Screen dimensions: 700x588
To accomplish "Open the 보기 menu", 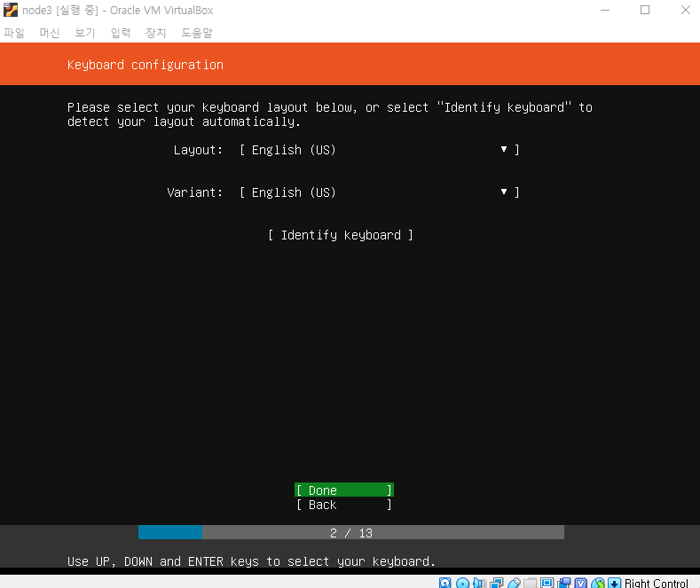I will [x=85, y=33].
